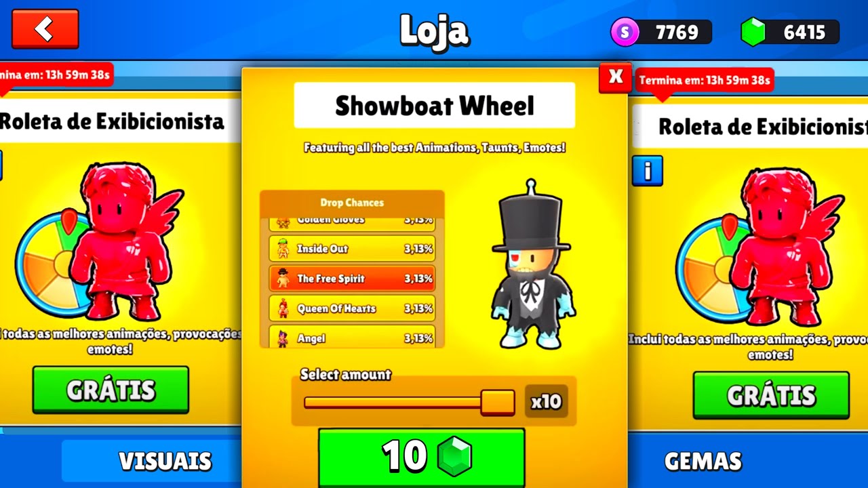Claim the right GRÁTIS button
This screenshot has width=868, height=488.
pyautogui.click(x=771, y=395)
